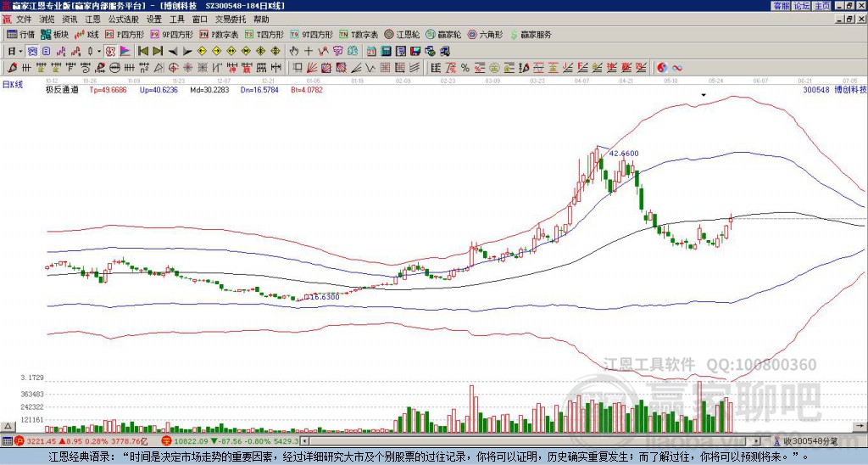Click the 16.6300 low price label
Image resolution: width=868 pixels, height=465 pixels.
325,297
